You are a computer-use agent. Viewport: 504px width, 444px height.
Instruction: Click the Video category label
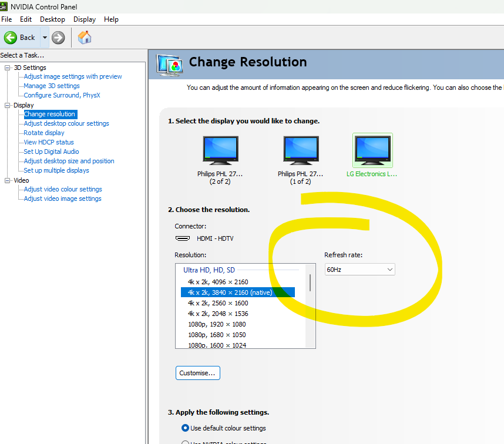[x=21, y=180]
